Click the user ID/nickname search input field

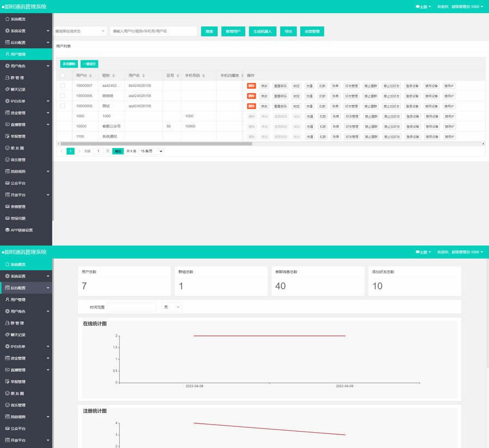pos(154,31)
